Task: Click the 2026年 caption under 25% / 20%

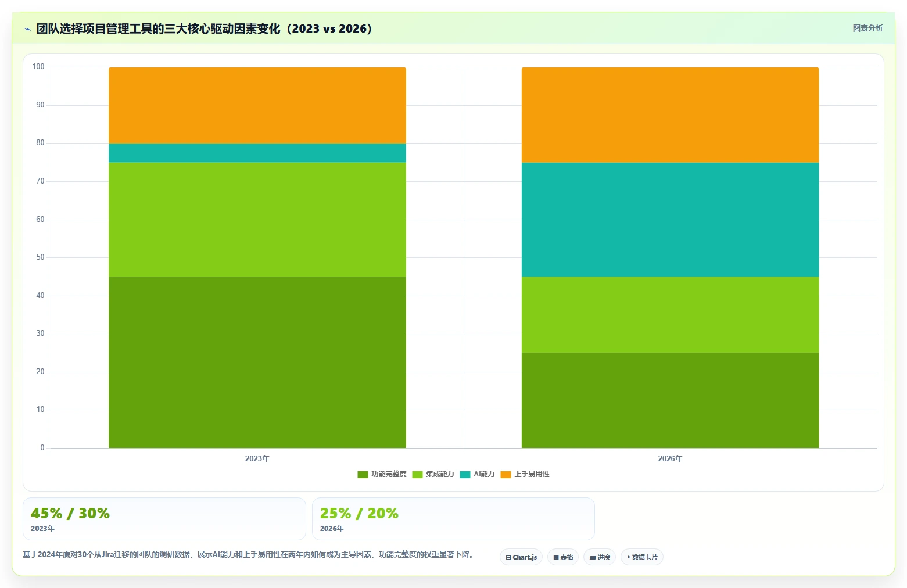Action: 332,529
